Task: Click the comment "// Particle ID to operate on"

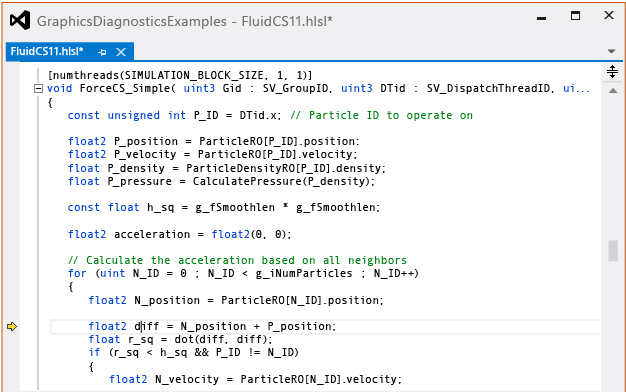Action: tap(382, 115)
